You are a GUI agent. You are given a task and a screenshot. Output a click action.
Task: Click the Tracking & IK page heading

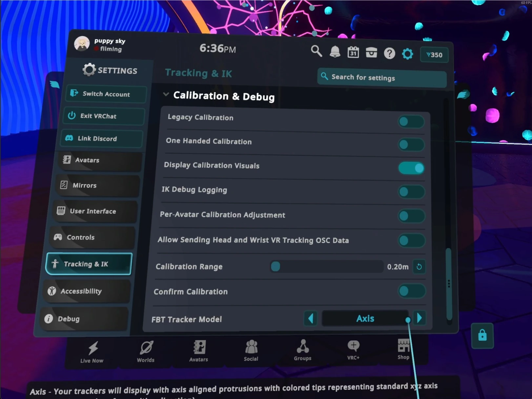click(198, 73)
